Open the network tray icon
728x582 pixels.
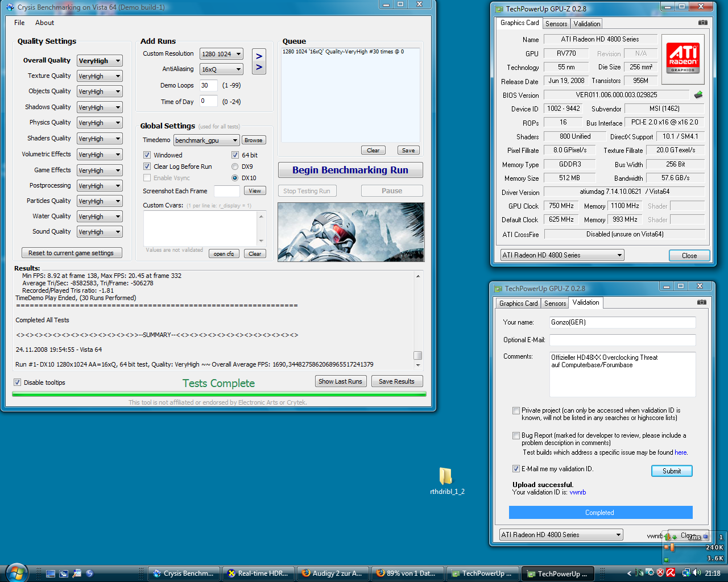pyautogui.click(x=686, y=573)
